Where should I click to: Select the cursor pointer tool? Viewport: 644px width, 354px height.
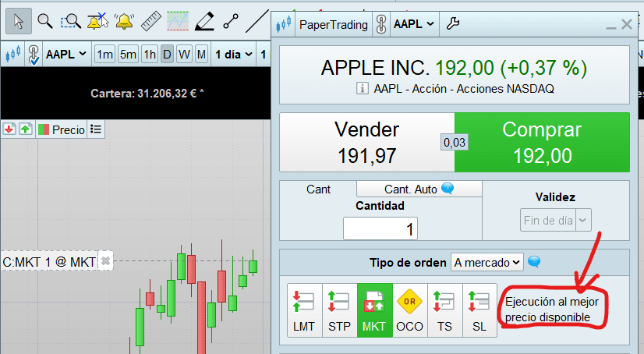pos(19,21)
